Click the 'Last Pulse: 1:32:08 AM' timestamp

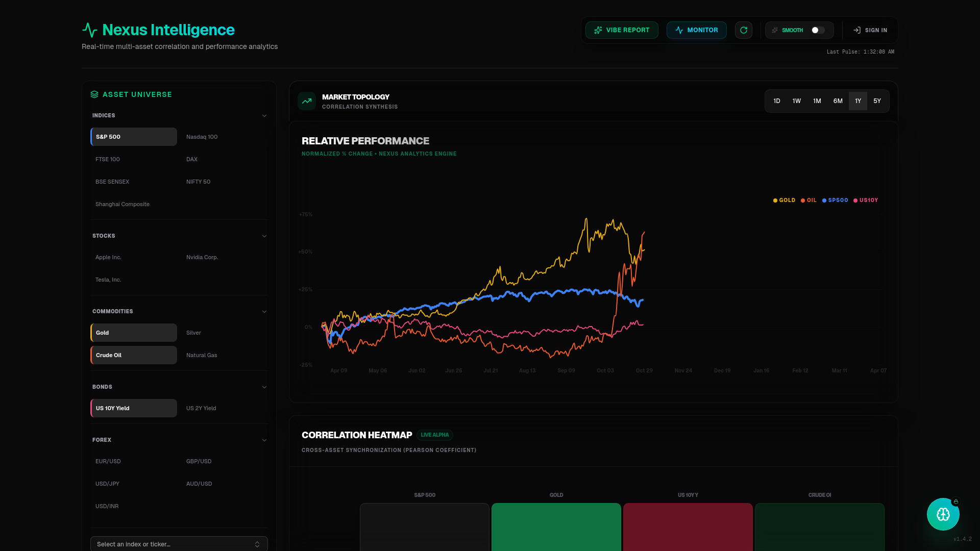(x=861, y=52)
